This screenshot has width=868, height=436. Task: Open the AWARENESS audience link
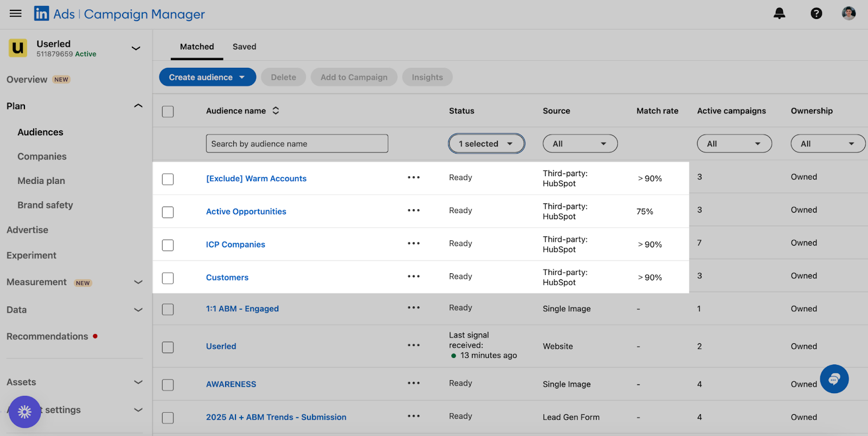pyautogui.click(x=231, y=384)
